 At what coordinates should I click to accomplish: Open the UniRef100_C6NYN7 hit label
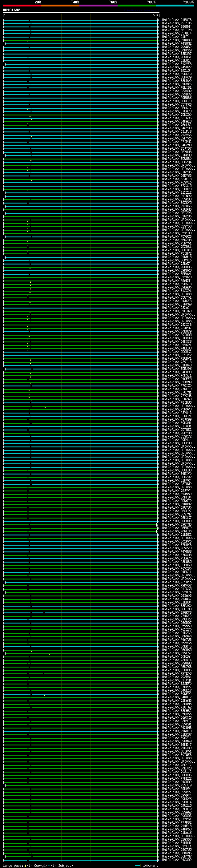[176, 856]
